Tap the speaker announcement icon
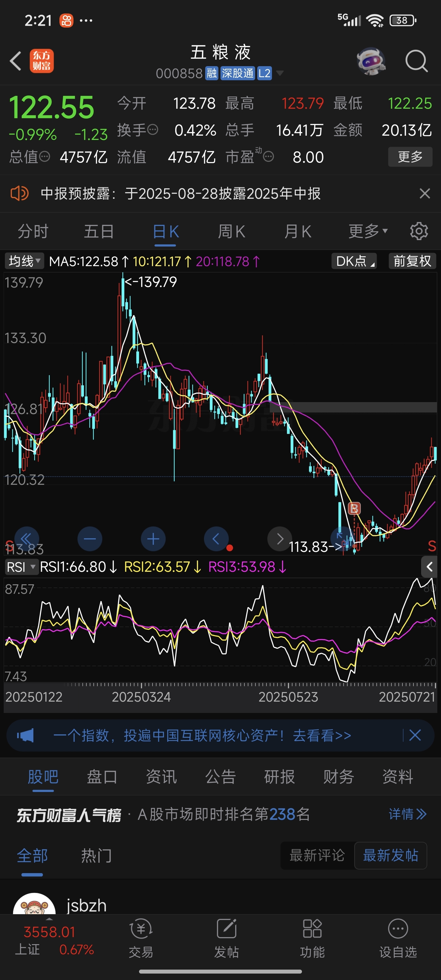 pyautogui.click(x=19, y=193)
